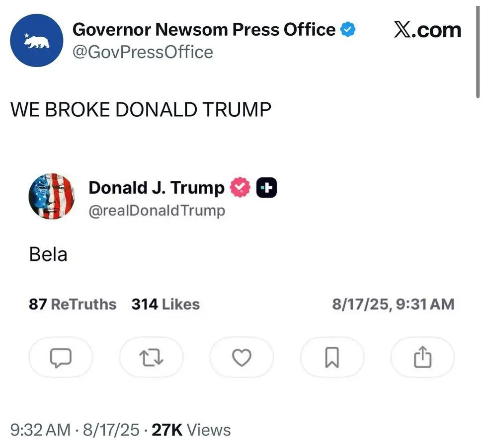Image resolution: width=483 pixels, height=448 pixels.
Task: Open Governor Newsom Press Office profile picture
Action: pos(37,40)
